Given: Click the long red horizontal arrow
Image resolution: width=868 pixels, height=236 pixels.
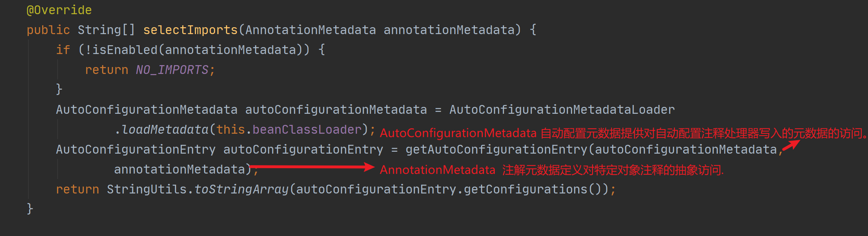Looking at the screenshot, I should tap(311, 167).
